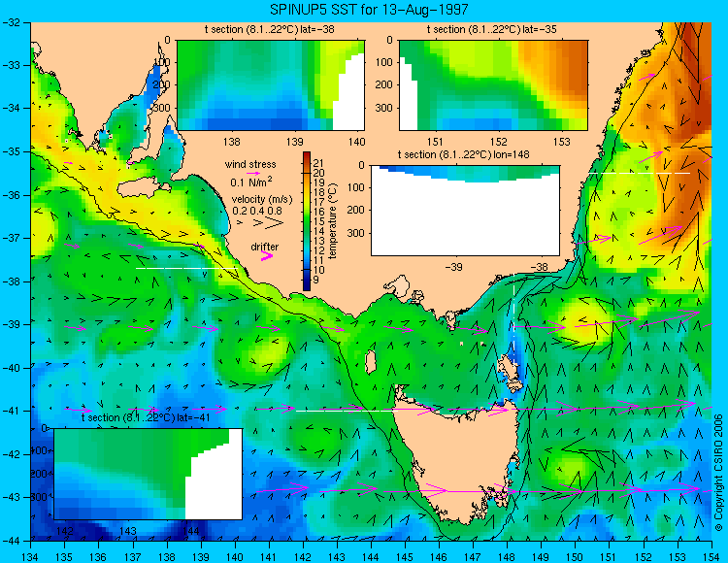Viewport: 728px width, 563px height.
Task: Click the 't section (8.1..22°C) lat=-41' heading
Action: [146, 417]
